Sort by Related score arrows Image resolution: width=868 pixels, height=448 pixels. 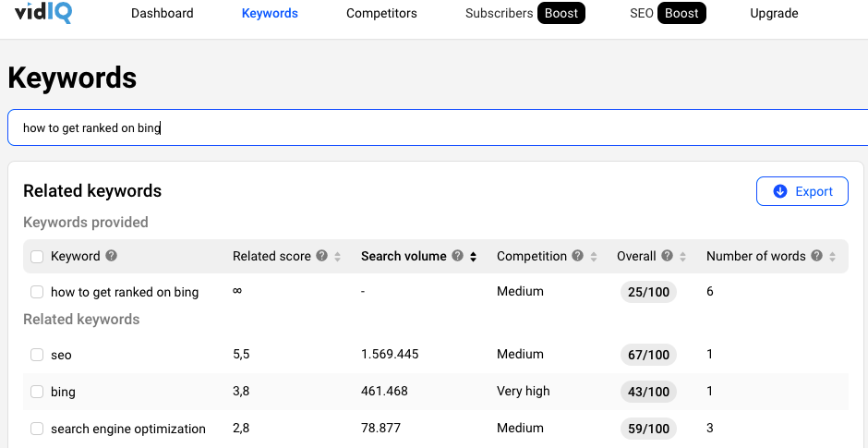337,257
